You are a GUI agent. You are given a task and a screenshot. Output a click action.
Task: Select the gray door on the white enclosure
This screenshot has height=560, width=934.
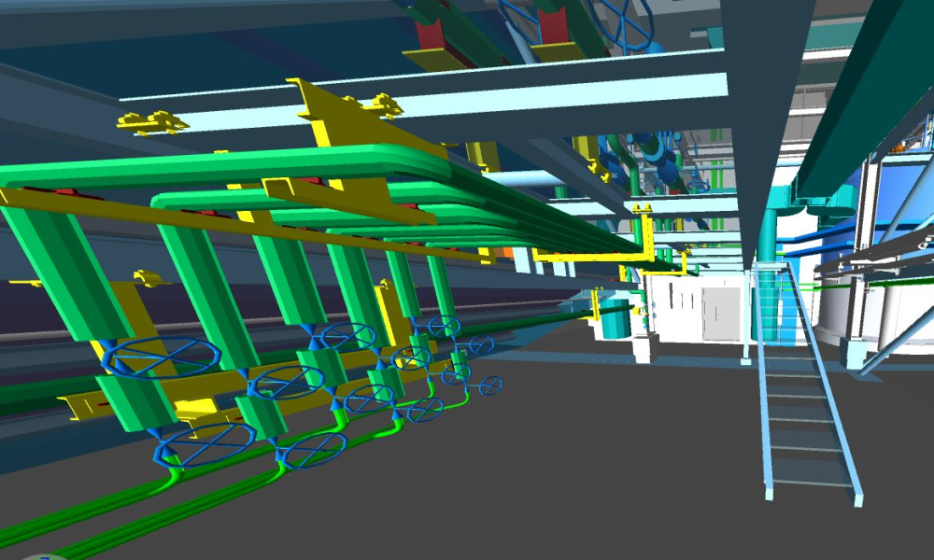721,315
